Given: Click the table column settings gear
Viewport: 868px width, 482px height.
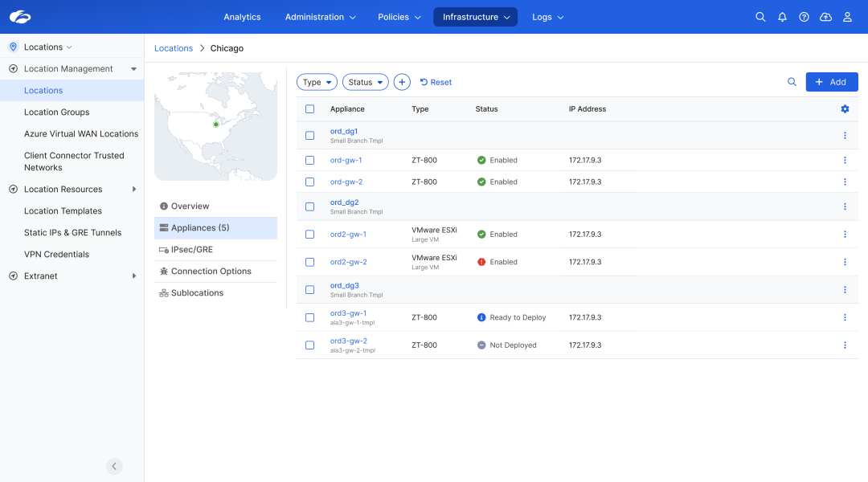Looking at the screenshot, I should point(845,109).
